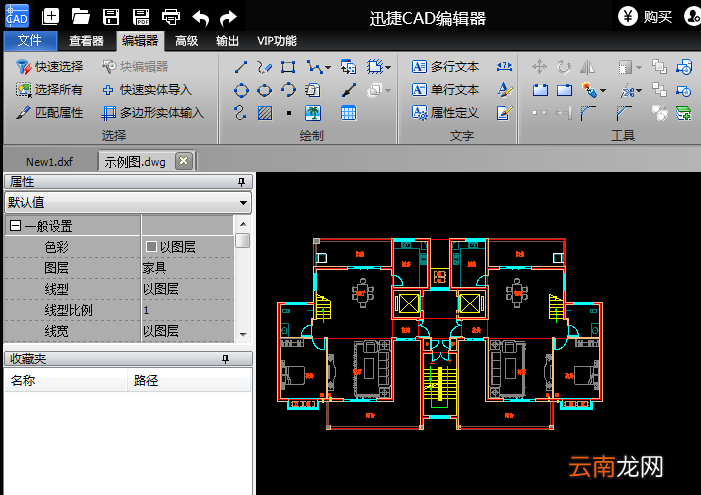
Task: Open the table grid tool
Action: pyautogui.click(x=348, y=113)
